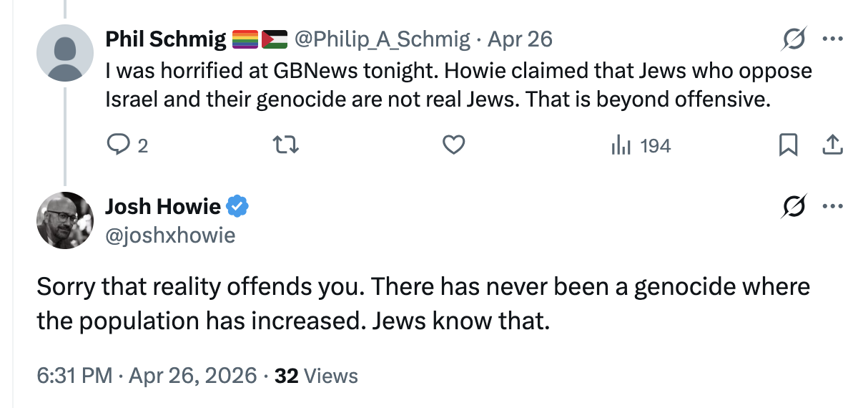
Task: Like Phil Schmig's tweet
Action: [454, 146]
